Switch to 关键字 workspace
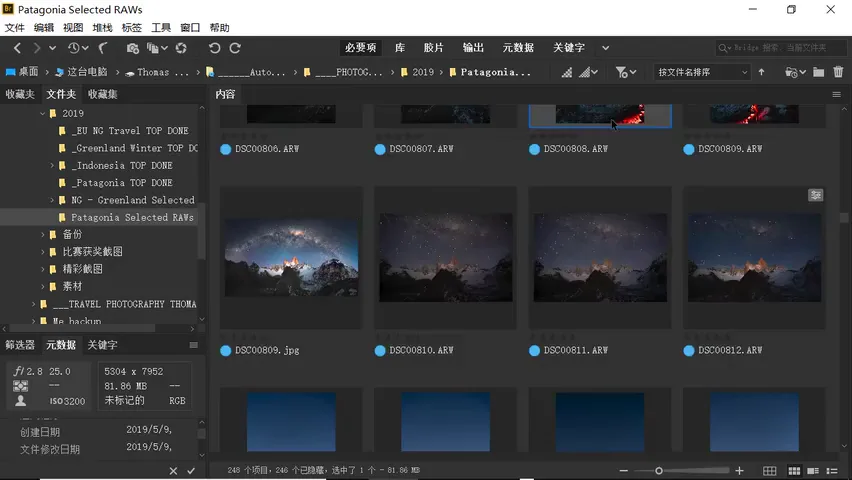The height and width of the screenshot is (480, 852). (x=569, y=48)
